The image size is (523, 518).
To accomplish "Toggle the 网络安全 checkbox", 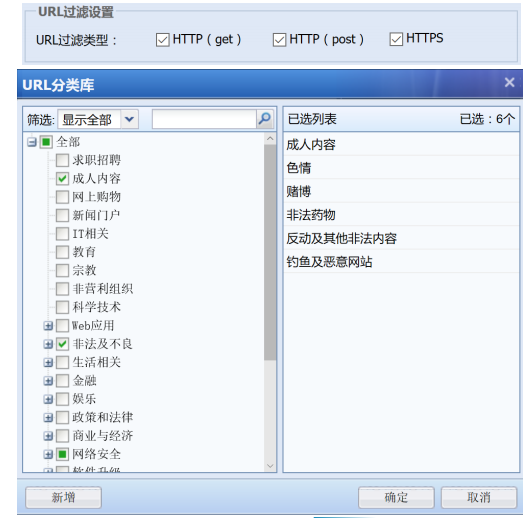I will click(62, 454).
